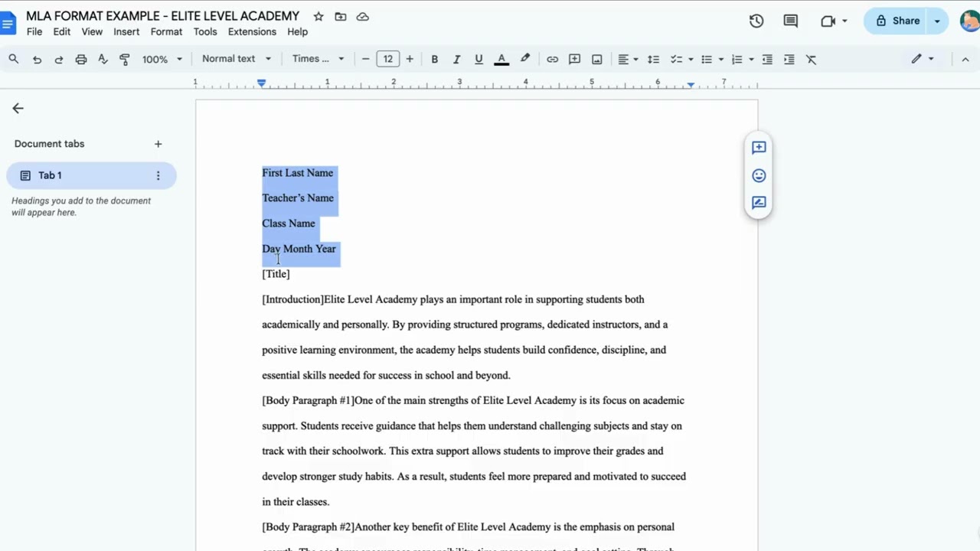980x551 pixels.
Task: Show all comments panel icon
Action: (x=791, y=21)
